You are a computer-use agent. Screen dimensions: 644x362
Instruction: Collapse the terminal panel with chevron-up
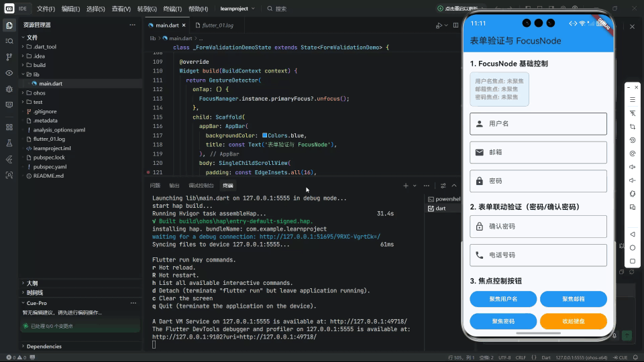454,186
